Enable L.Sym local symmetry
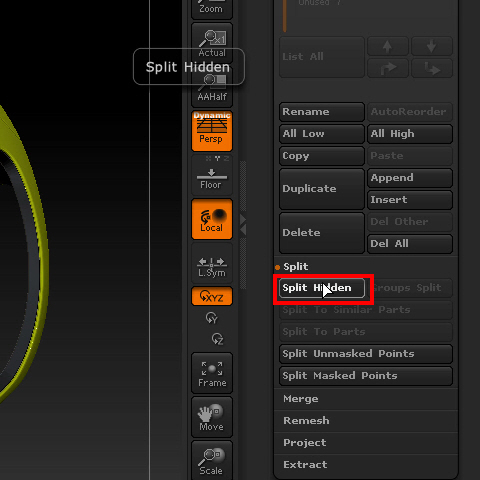480x480 pixels. tap(212, 263)
